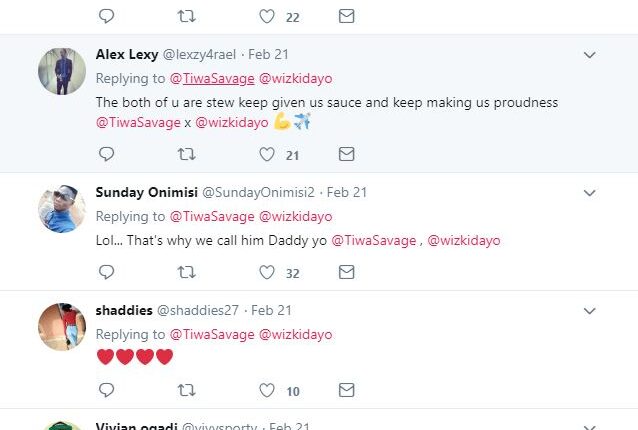
Task: Reply to Alex Lexy's tweet
Action: (x=107, y=154)
